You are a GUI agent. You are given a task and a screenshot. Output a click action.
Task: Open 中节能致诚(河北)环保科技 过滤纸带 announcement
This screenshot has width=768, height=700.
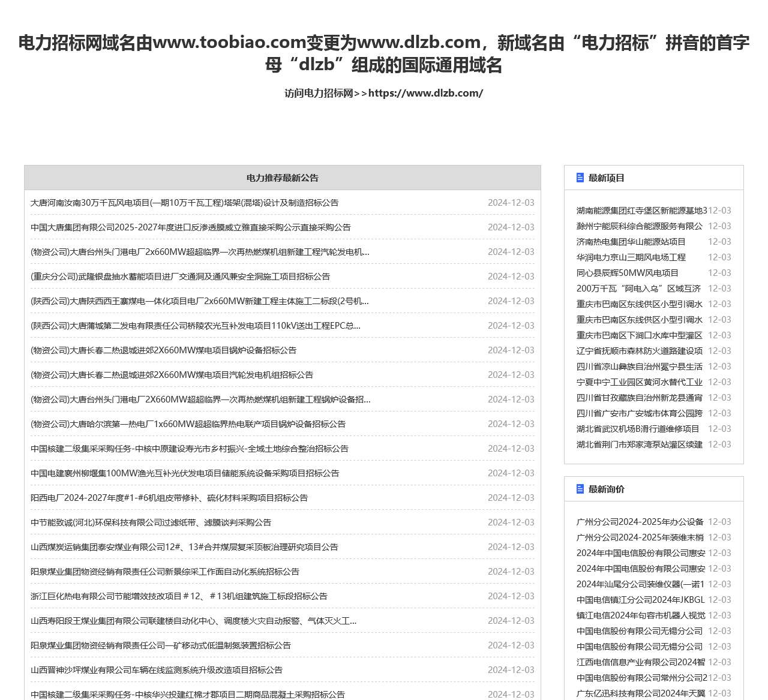pos(151,522)
